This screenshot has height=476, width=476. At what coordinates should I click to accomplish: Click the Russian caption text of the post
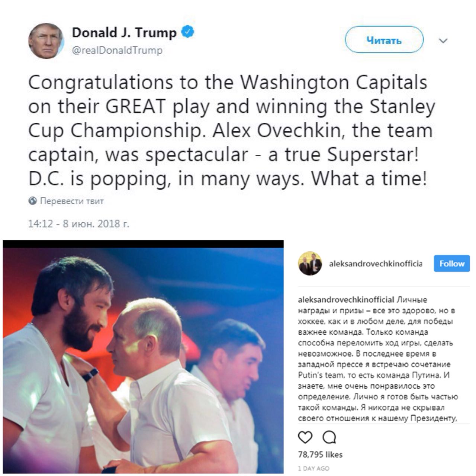click(378, 359)
